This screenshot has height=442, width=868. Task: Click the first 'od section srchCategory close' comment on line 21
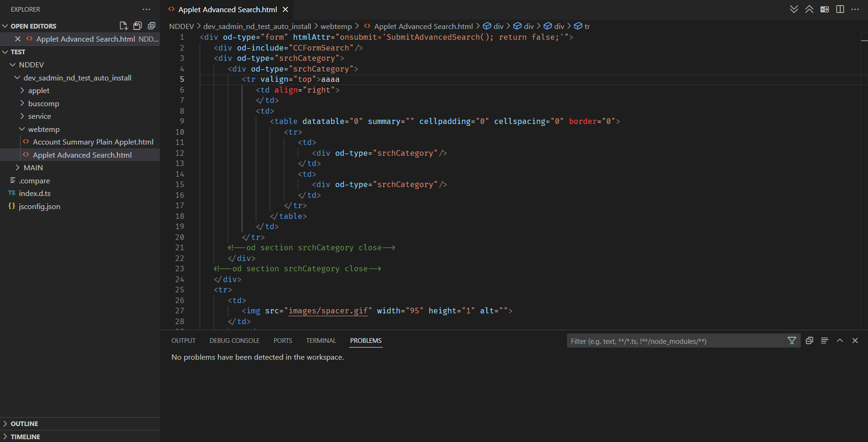(x=311, y=247)
